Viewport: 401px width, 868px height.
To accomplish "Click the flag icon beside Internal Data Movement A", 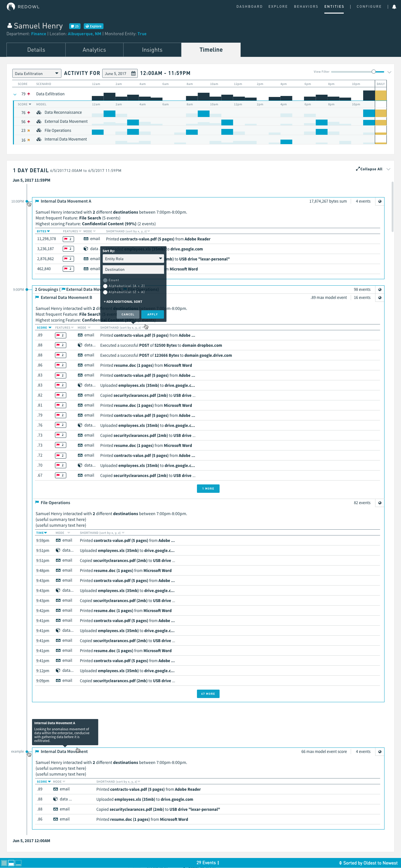I will coord(37,201).
